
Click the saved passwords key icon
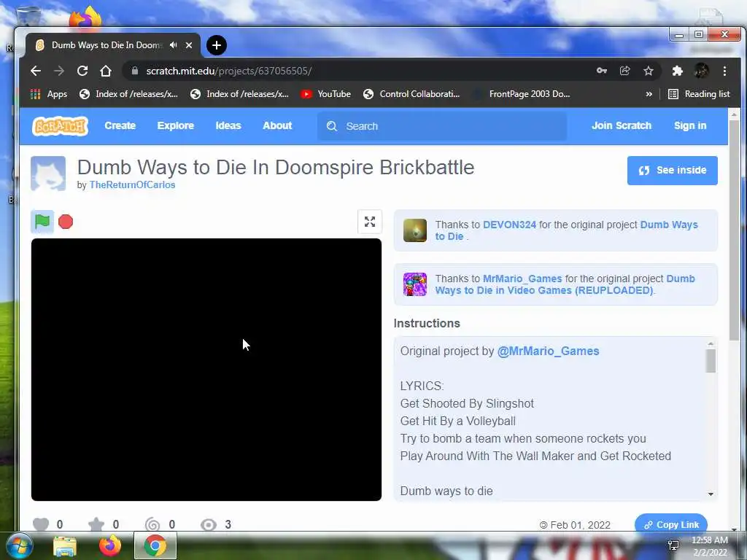(602, 71)
